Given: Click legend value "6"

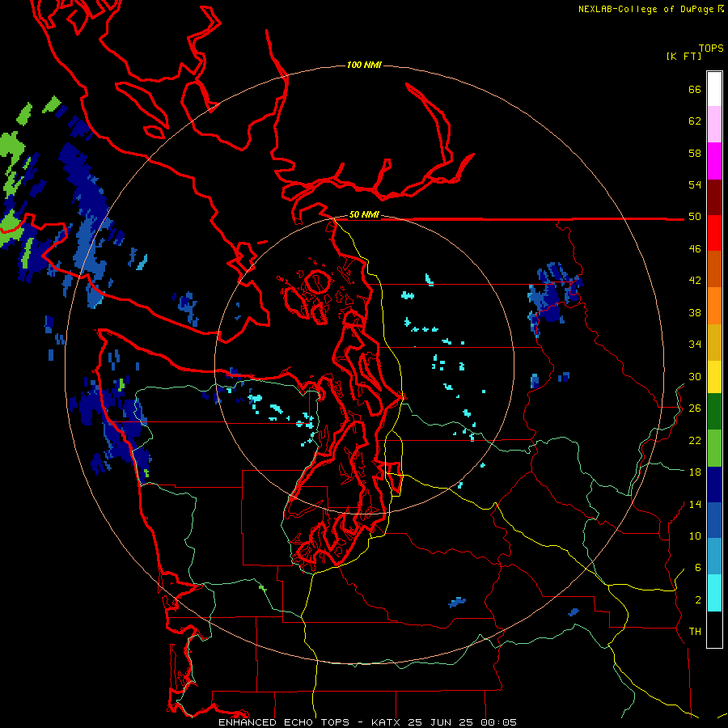Looking at the screenshot, I should click(x=697, y=568).
